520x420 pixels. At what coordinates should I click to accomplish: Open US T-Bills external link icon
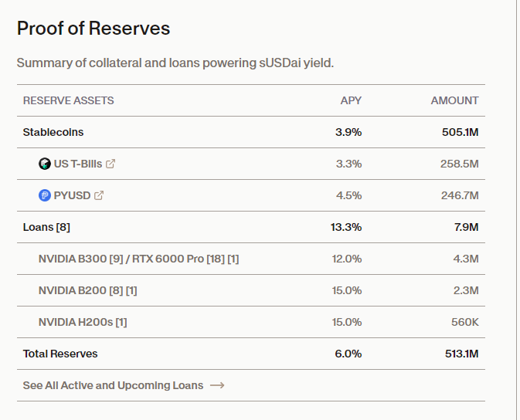click(110, 164)
